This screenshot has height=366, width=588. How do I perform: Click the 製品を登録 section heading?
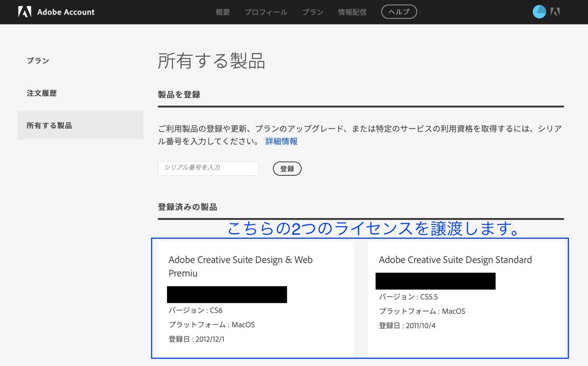(179, 94)
